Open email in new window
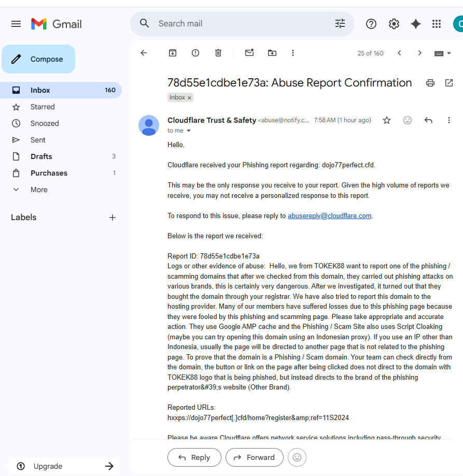The width and height of the screenshot is (463, 476). 448,82
